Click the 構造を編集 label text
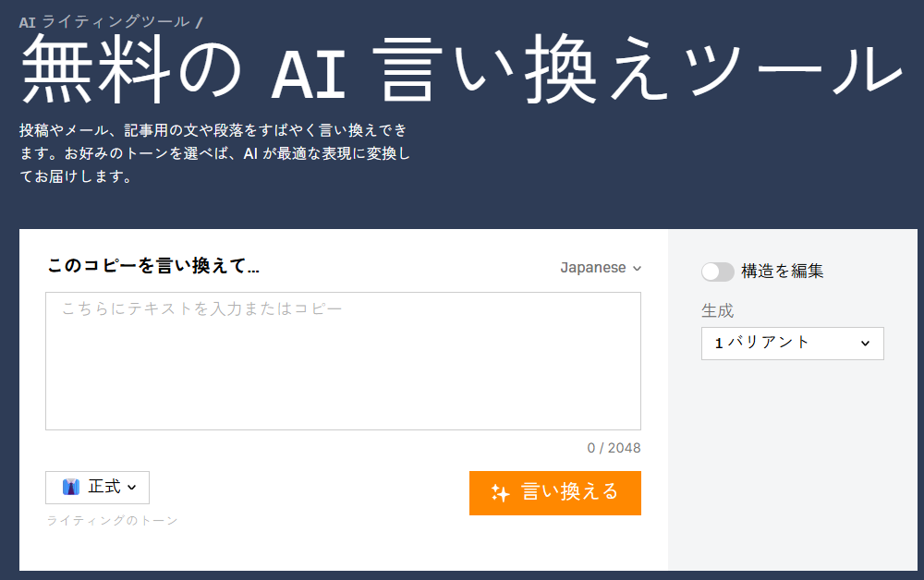This screenshot has height=580, width=924. coord(782,271)
